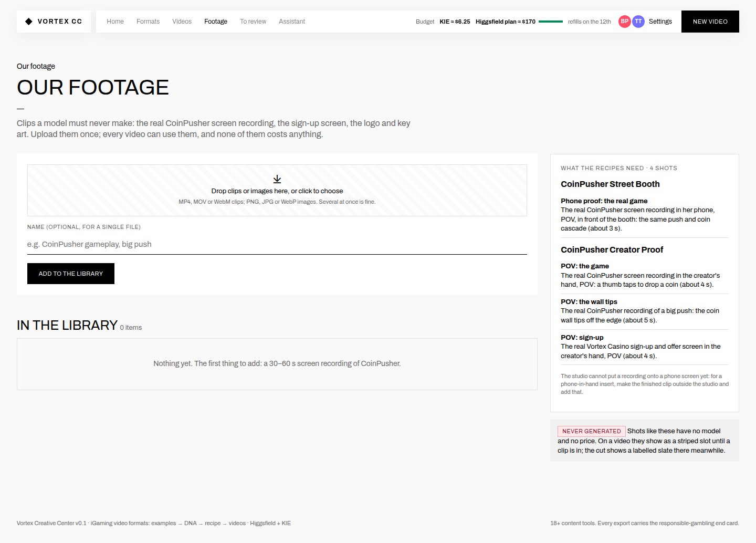The width and height of the screenshot is (756, 543).
Task: Click the 18+ content tools footer note
Action: [645, 523]
